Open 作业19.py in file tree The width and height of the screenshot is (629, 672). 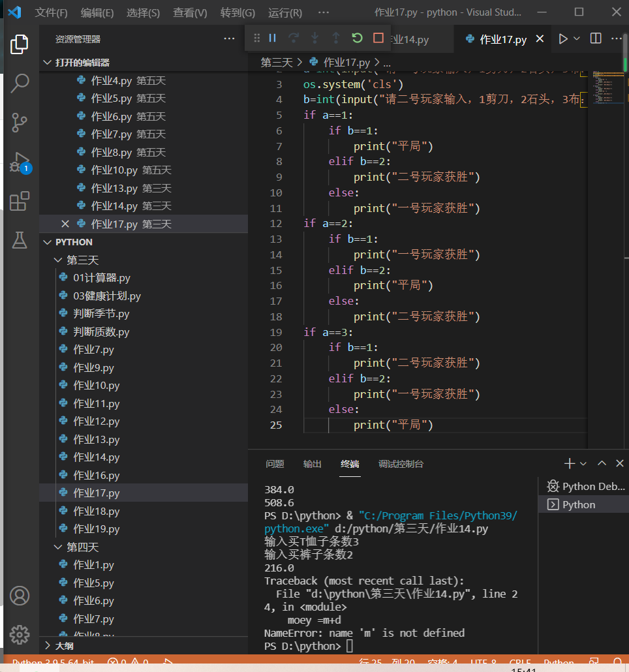[x=97, y=529]
